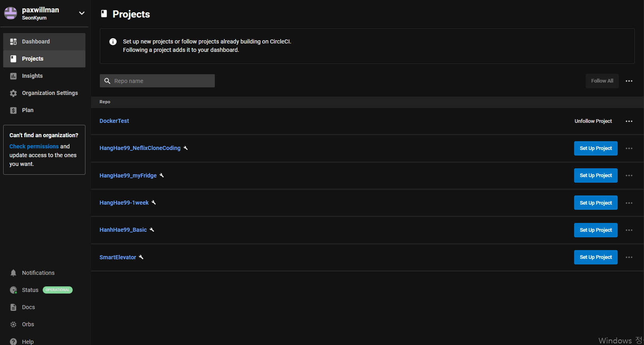The height and width of the screenshot is (345, 644).
Task: Open the Help question mark icon
Action: coord(13,341)
